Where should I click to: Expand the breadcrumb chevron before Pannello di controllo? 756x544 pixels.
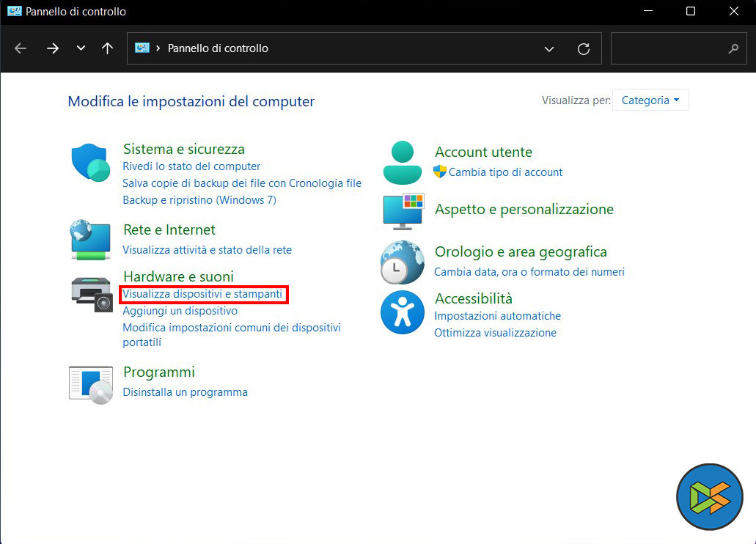tap(158, 48)
